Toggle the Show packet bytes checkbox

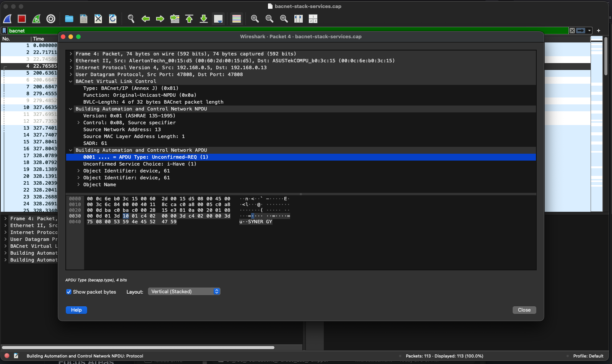69,292
